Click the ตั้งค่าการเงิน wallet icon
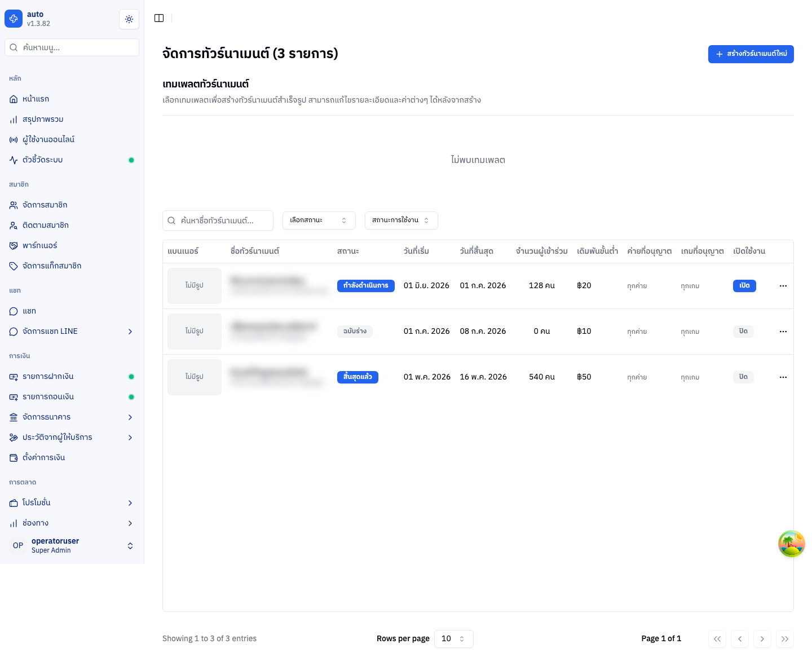Screen dimensions: 812x666 [14, 457]
